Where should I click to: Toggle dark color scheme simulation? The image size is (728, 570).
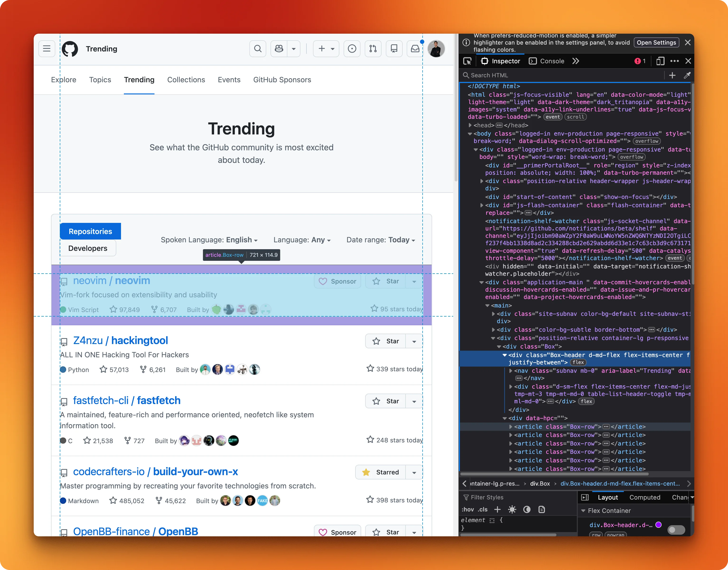point(527,510)
